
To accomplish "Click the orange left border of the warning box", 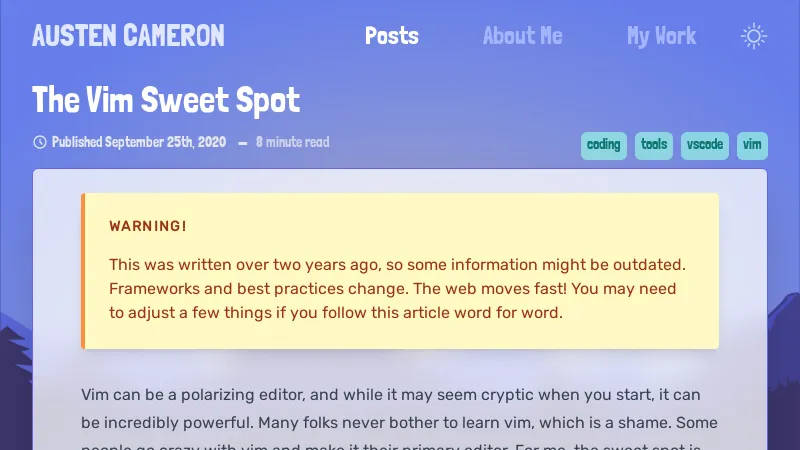I will [83, 271].
